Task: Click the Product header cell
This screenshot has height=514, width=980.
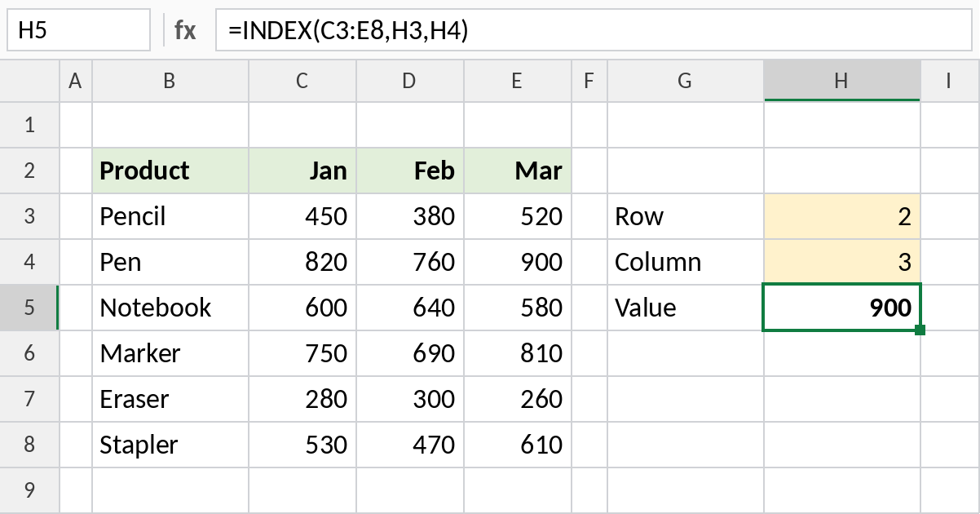Action: click(x=170, y=171)
